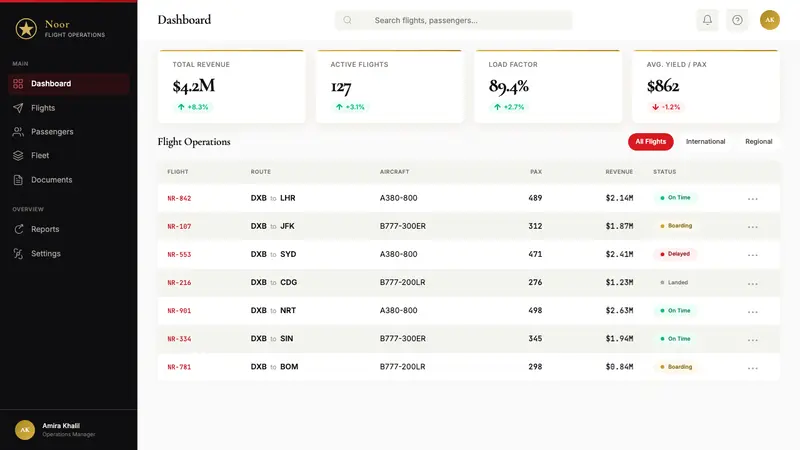Open flight NR-216 link

pyautogui.click(x=179, y=283)
